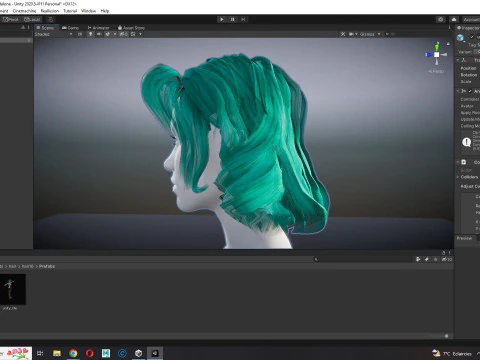This screenshot has height=360, width=480.
Task: Click the Hierarchy panel lock icon
Action: (23, 28)
